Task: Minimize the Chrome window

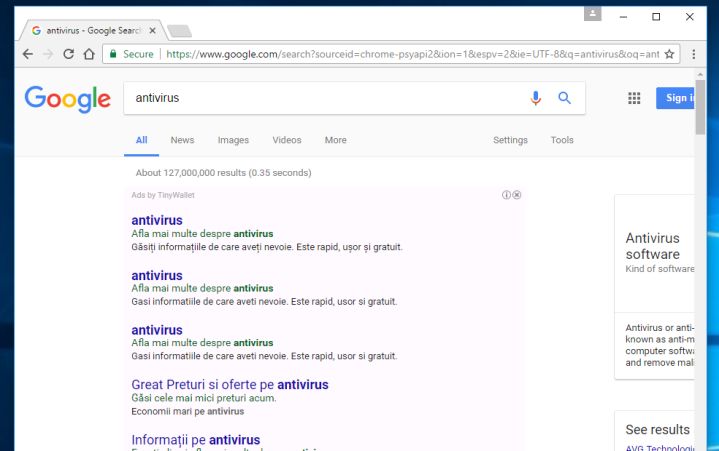Action: 623,17
